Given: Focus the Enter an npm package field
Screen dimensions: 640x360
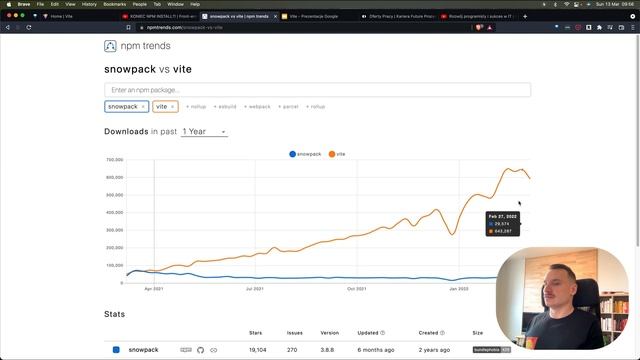Looking at the screenshot, I should click(x=318, y=90).
